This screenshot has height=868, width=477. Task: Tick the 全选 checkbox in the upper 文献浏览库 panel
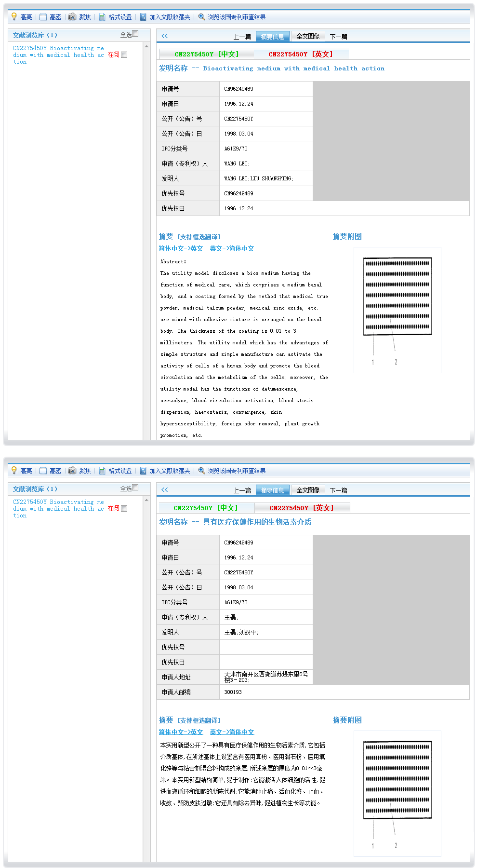(x=135, y=34)
